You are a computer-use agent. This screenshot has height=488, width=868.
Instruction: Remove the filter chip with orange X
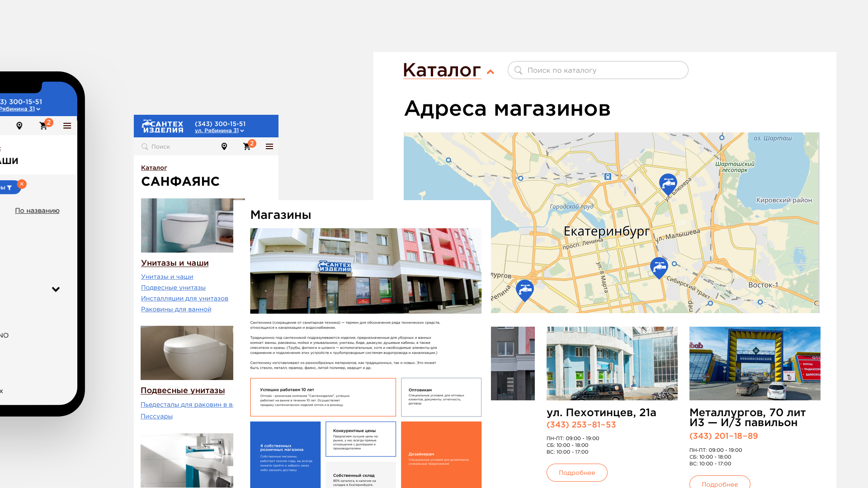[x=22, y=184]
